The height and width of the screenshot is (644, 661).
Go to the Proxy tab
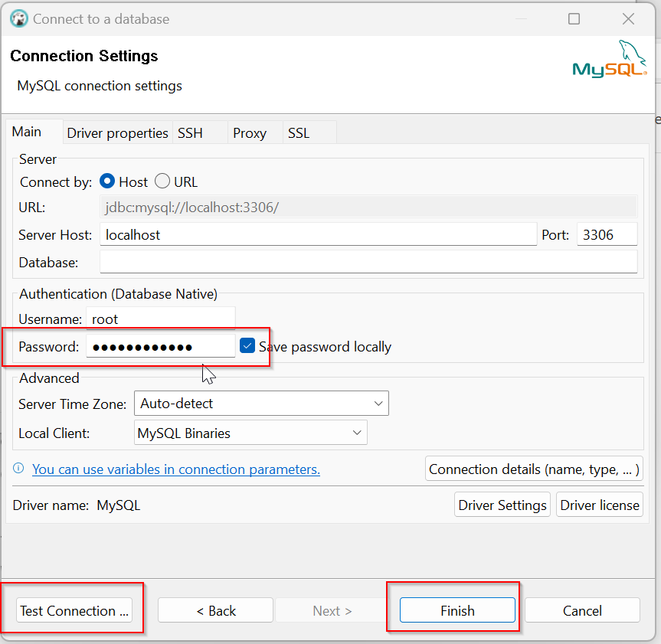pyautogui.click(x=250, y=132)
